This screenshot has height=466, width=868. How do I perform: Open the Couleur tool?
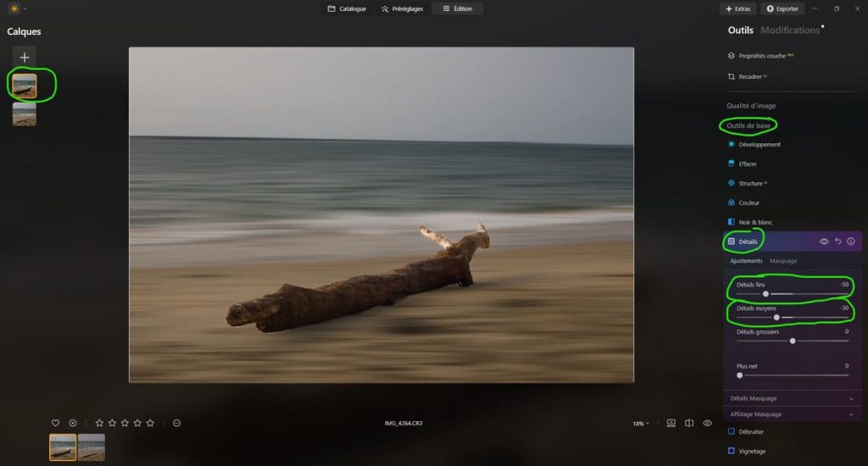748,202
